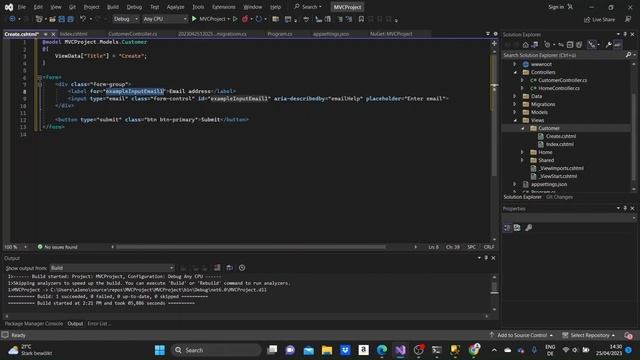Click the Live Share icon
The width and height of the screenshot is (640, 360).
599,19
